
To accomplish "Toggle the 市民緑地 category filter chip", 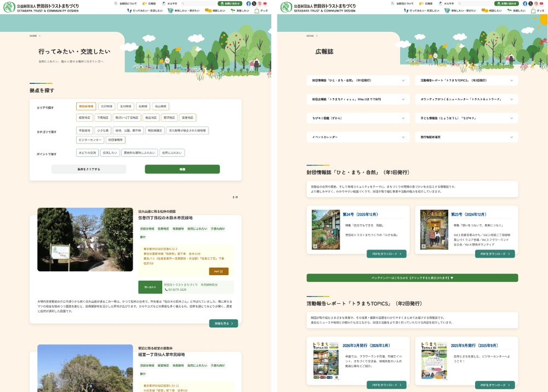I will point(84,130).
